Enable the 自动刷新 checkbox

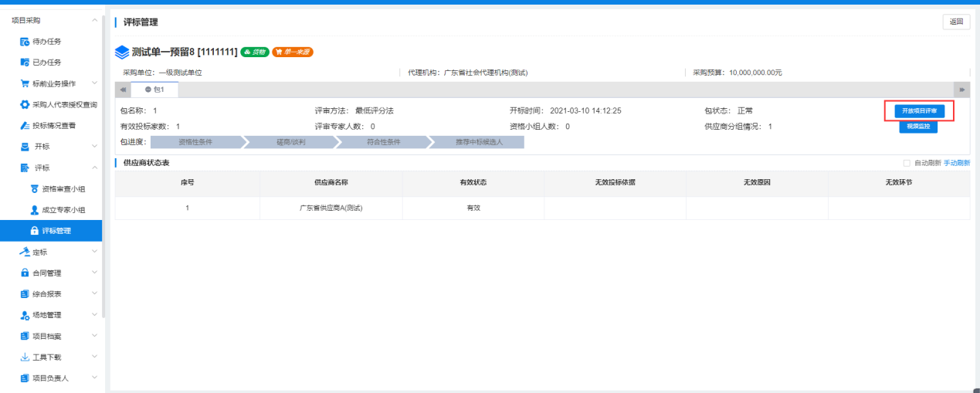(907, 163)
